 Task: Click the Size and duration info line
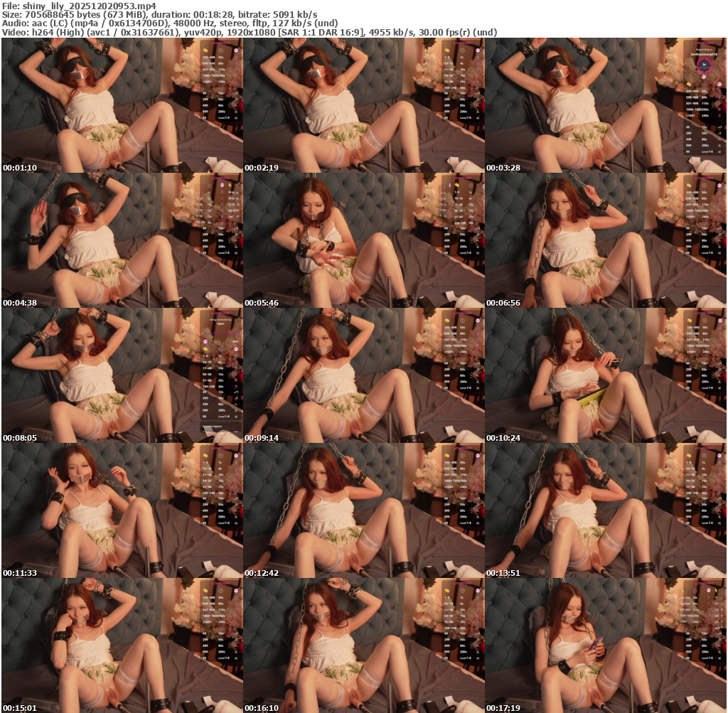pos(160,15)
